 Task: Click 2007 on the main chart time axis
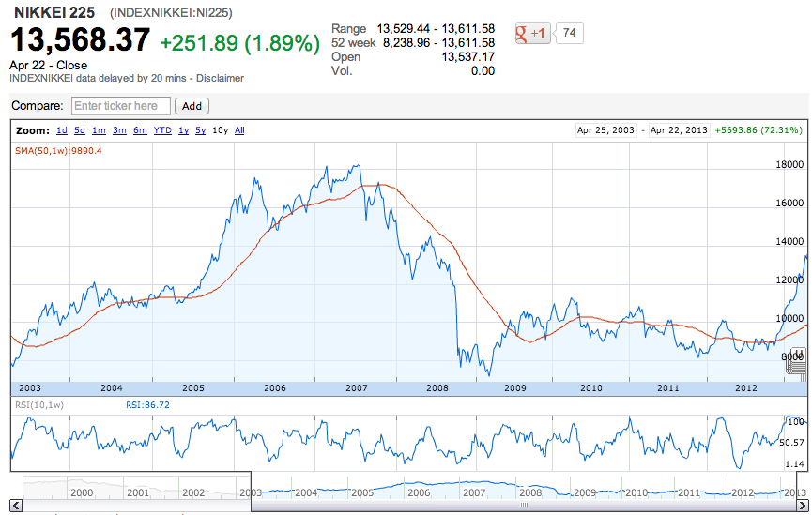pyautogui.click(x=357, y=388)
